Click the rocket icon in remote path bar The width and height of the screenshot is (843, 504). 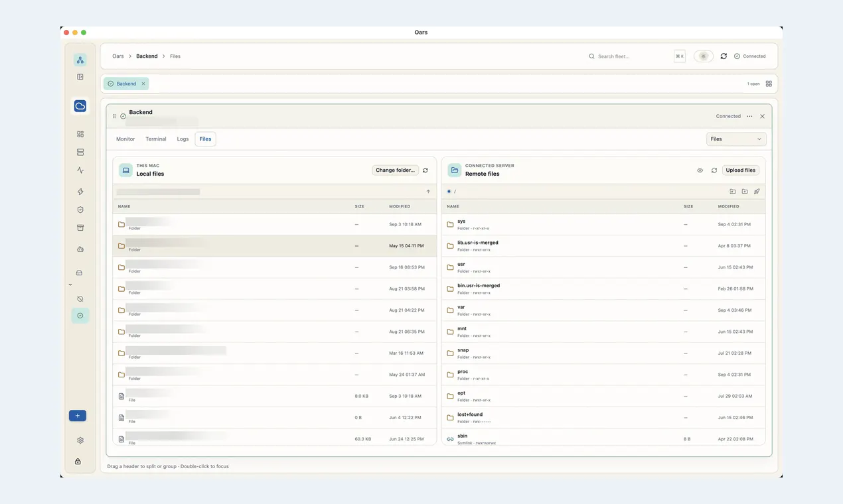[757, 192]
